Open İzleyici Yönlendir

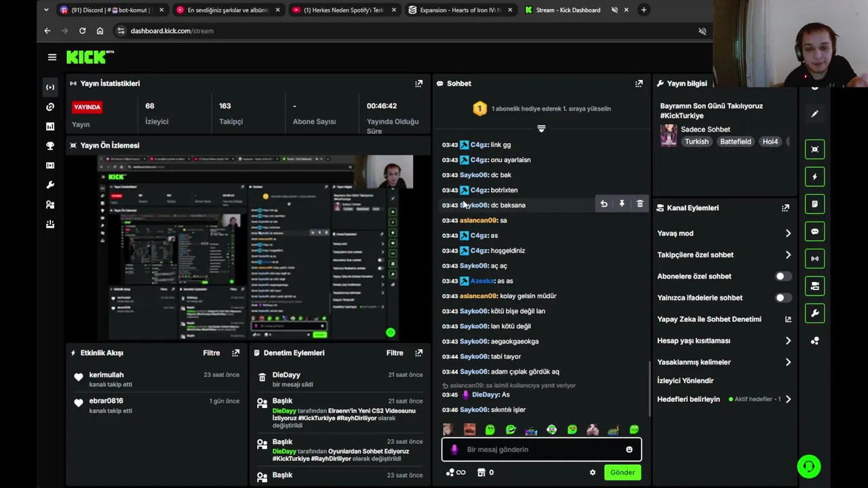(x=685, y=381)
